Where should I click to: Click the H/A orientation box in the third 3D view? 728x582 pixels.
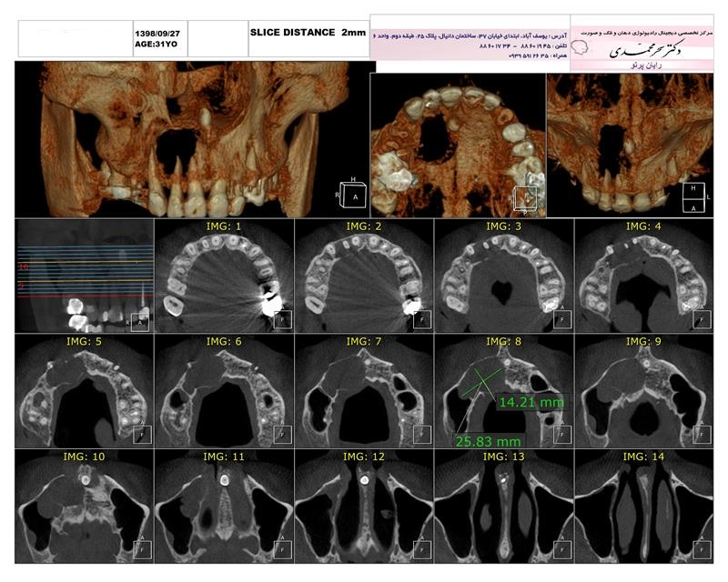click(x=693, y=197)
